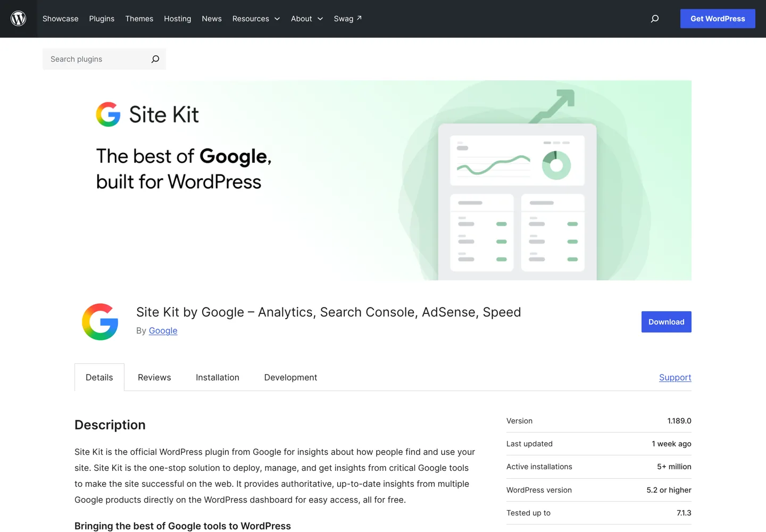Open site search magnifier in header
766x532 pixels.
tap(655, 19)
